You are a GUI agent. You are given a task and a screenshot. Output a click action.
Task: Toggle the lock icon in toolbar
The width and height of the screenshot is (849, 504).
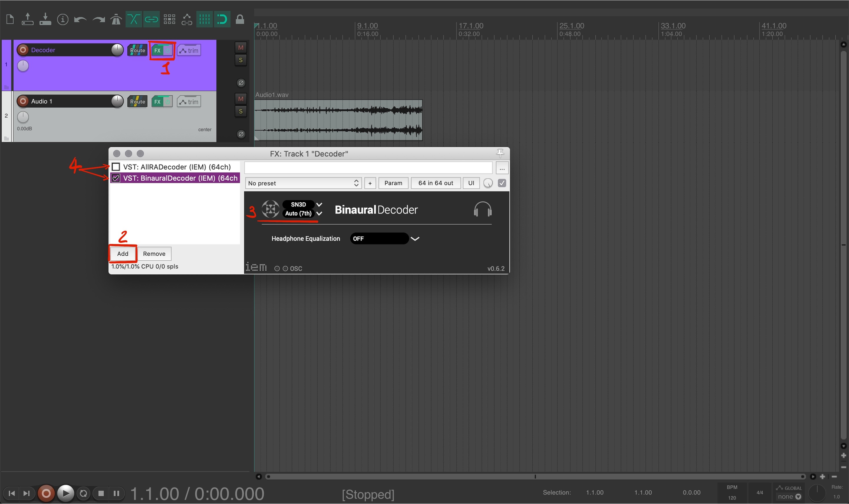point(240,19)
